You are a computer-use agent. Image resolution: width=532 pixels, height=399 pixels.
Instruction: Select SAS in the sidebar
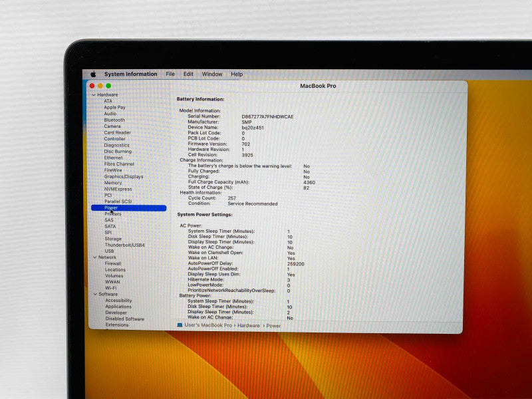109,220
